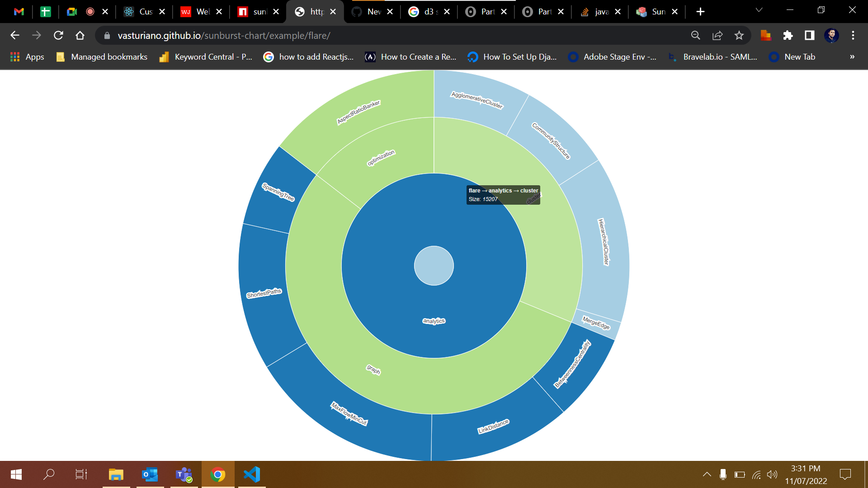Open Chrome's three-dot menu
Viewport: 868px width, 488px height.
tap(853, 35)
